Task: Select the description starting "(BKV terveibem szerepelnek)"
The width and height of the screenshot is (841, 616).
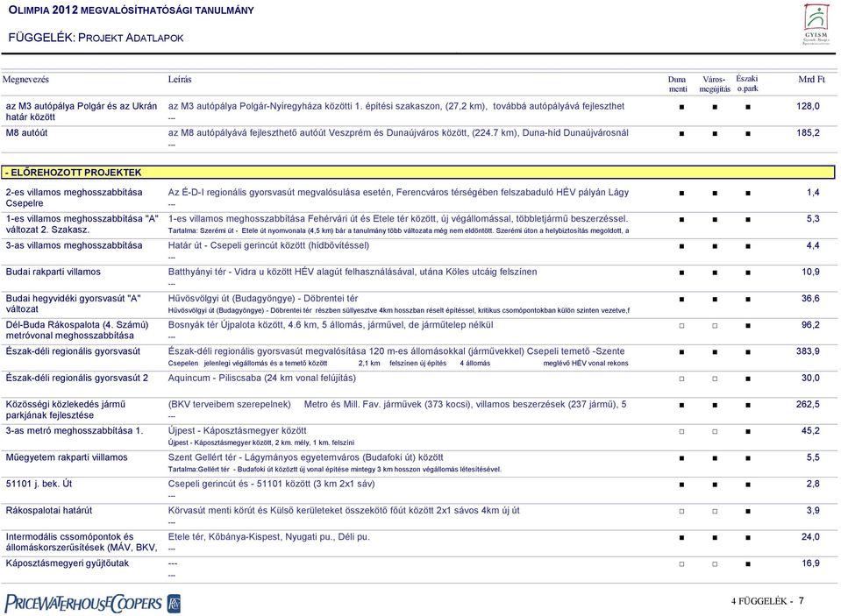Action: (x=397, y=404)
